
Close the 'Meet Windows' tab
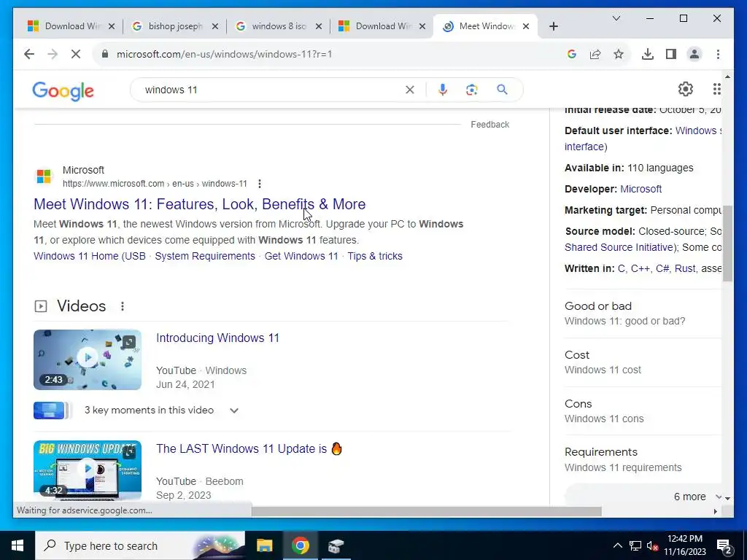526,26
